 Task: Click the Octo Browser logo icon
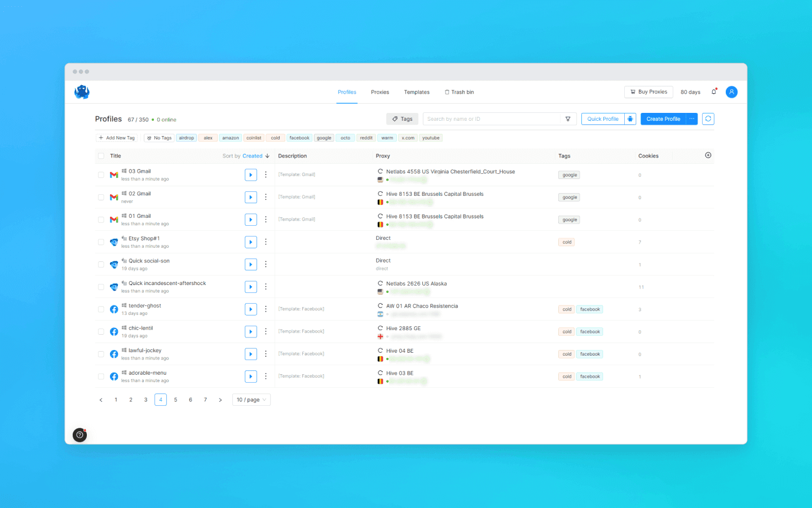[x=82, y=92]
